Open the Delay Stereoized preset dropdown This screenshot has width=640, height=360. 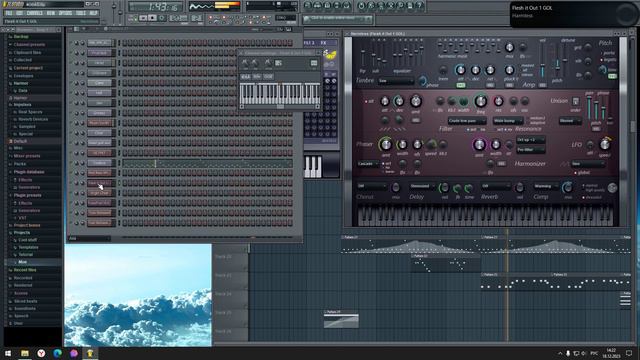tap(423, 186)
